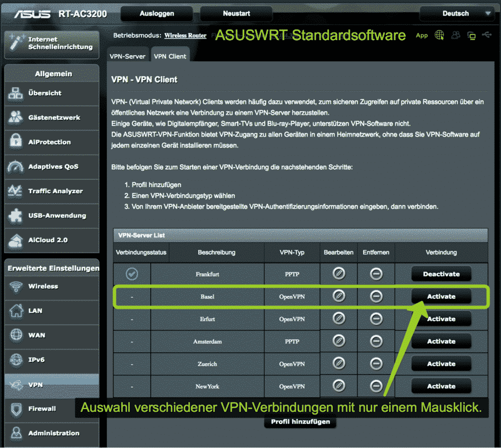Activate the NewYork VPN connection
This screenshot has width=501, height=448.
click(x=441, y=386)
